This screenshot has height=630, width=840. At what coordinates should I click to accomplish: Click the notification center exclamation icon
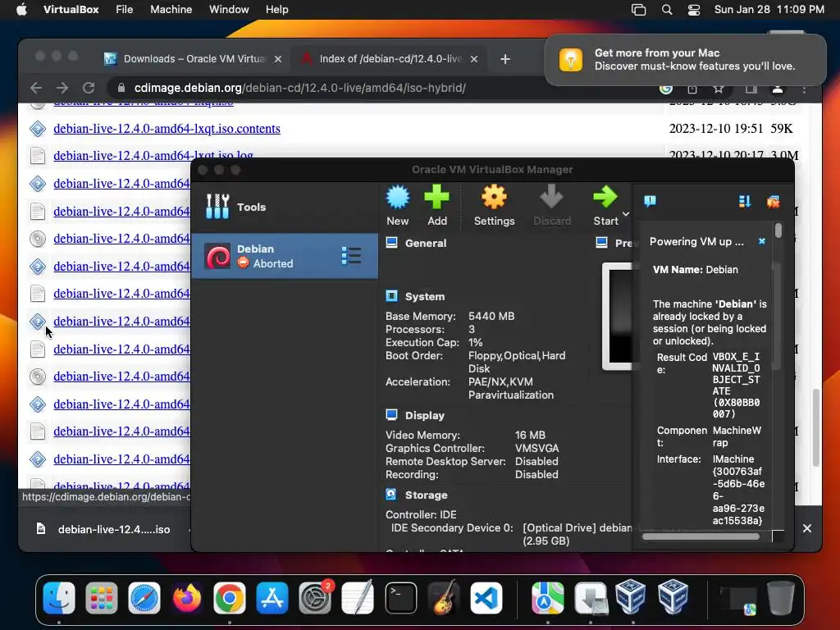click(x=650, y=202)
